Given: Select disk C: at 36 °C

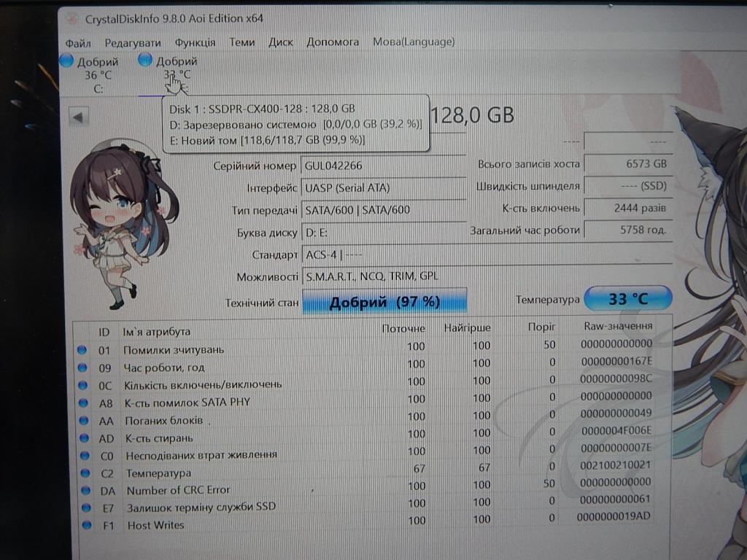Looking at the screenshot, I should [x=90, y=74].
